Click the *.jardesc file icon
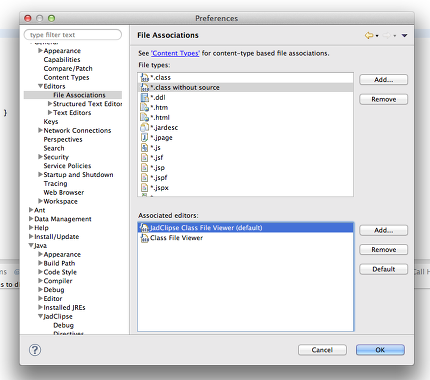Screen dimensions: 430x380 144,128
